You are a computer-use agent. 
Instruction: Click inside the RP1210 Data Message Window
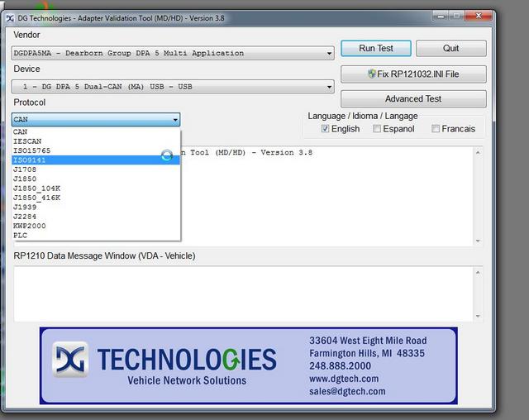[240, 293]
